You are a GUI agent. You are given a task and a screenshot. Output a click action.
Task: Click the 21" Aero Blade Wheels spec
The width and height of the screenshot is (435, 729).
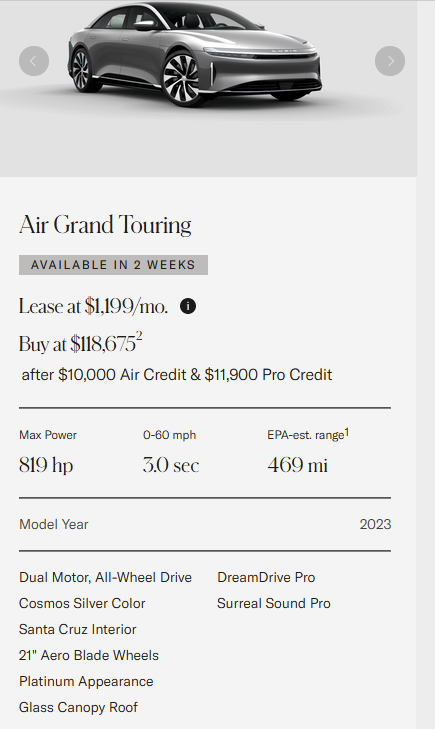(89, 656)
